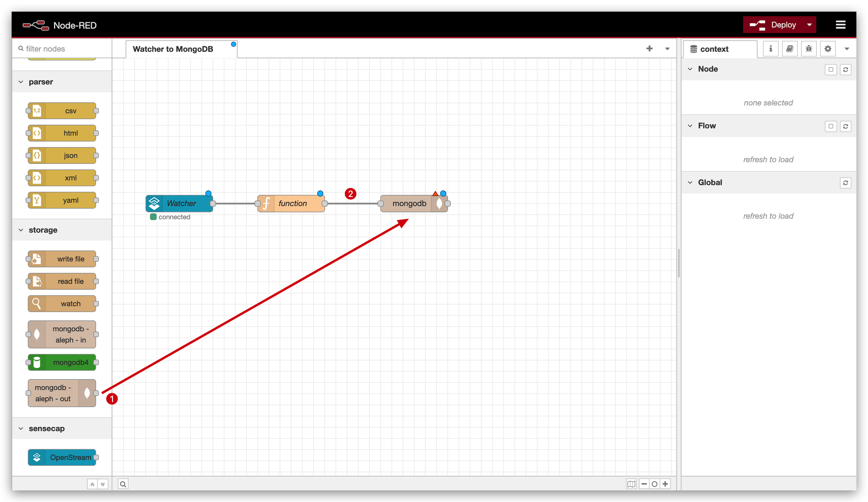The height and width of the screenshot is (502, 868).
Task: Refresh the Node context data
Action: [845, 69]
